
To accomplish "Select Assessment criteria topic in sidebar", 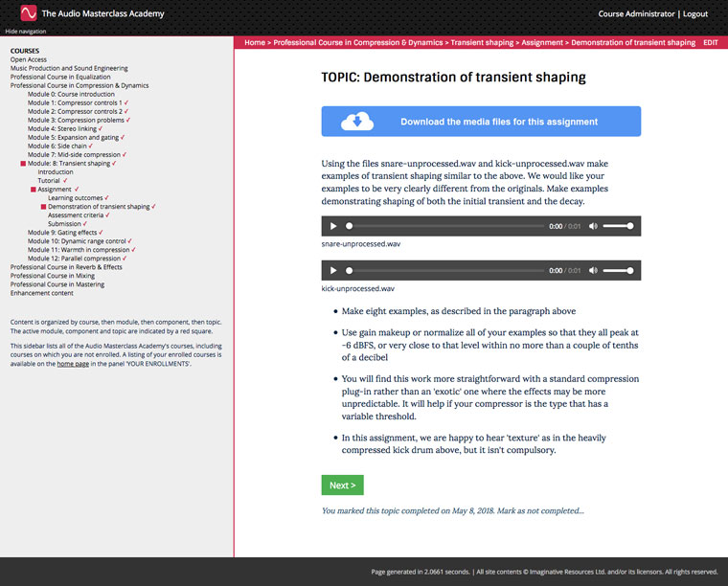I will [79, 215].
